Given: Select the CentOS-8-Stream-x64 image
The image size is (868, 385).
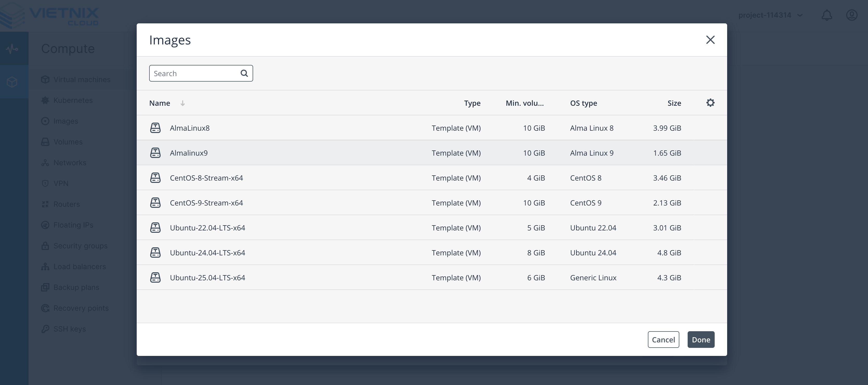Looking at the screenshot, I should click(206, 178).
